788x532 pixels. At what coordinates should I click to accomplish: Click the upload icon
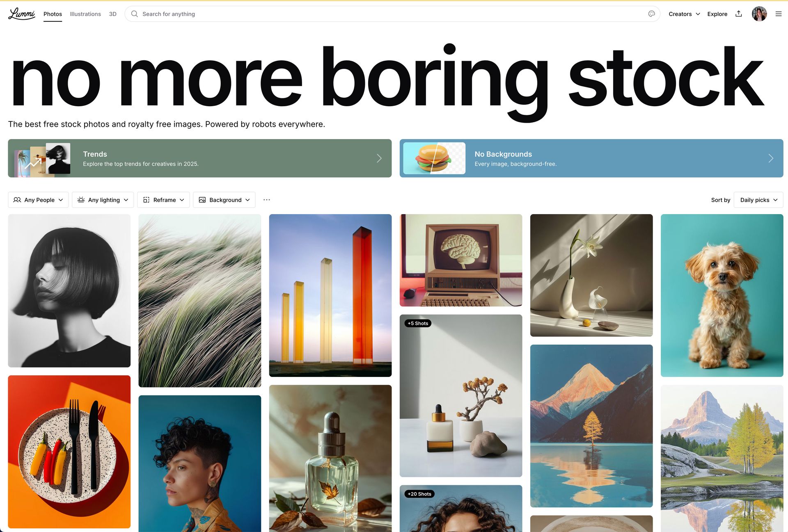pyautogui.click(x=738, y=14)
